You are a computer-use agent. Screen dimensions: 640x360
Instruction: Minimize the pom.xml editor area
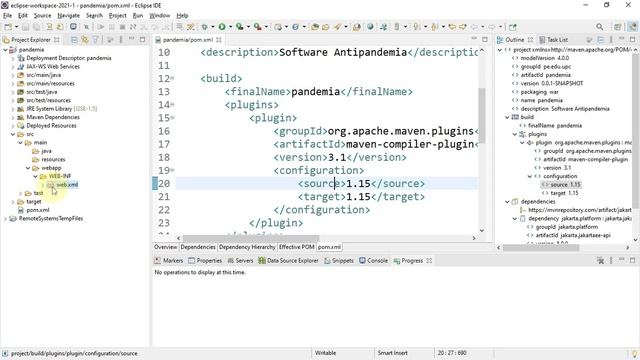coord(474,39)
